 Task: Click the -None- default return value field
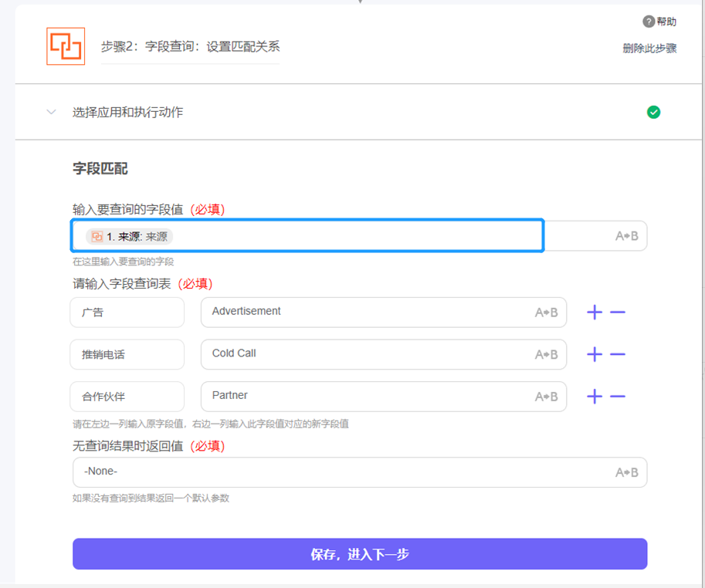pos(360,472)
